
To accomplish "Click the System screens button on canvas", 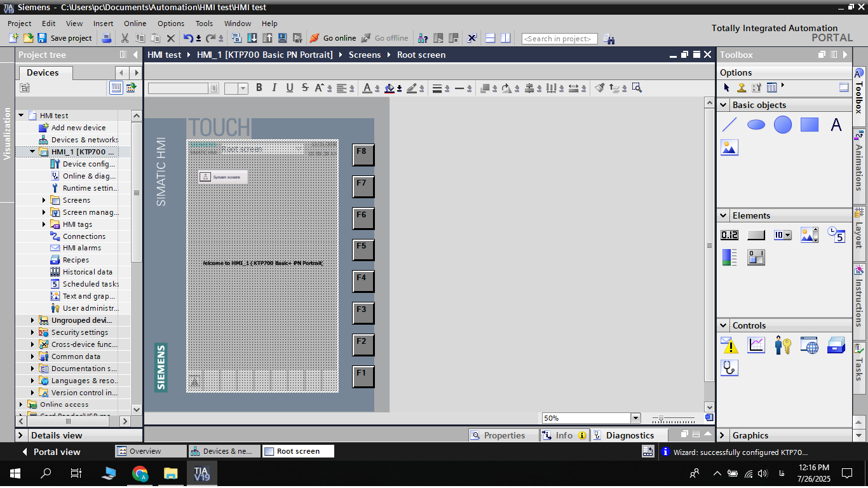I will [x=222, y=177].
